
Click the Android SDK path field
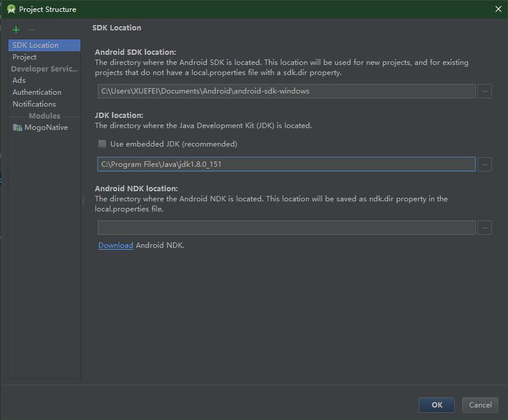(286, 91)
